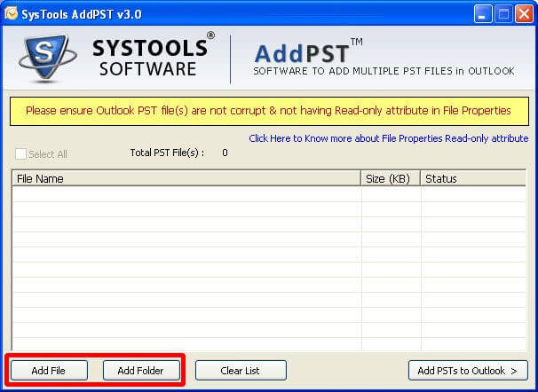Viewport: 538px width, 392px height.
Task: Close the SysTools AddPST window
Action: tap(525, 14)
